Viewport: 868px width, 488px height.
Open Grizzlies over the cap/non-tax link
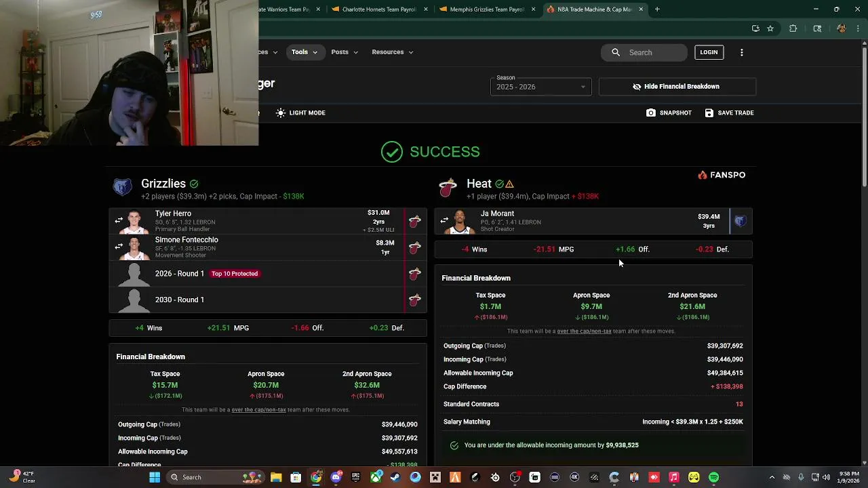pyautogui.click(x=258, y=409)
